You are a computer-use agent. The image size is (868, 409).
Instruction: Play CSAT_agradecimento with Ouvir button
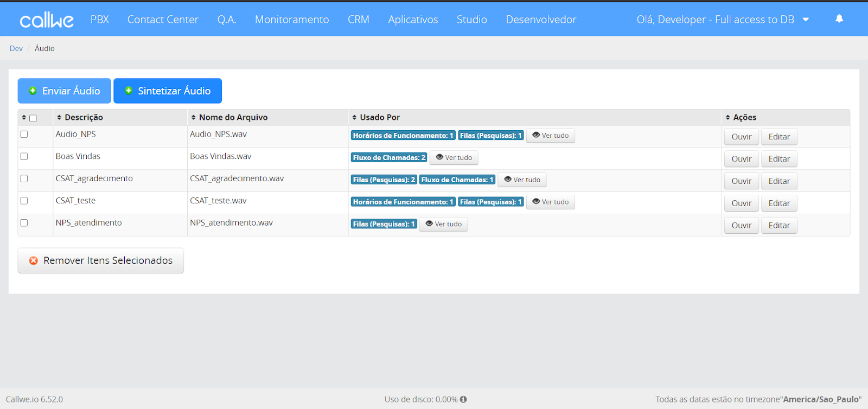point(742,181)
